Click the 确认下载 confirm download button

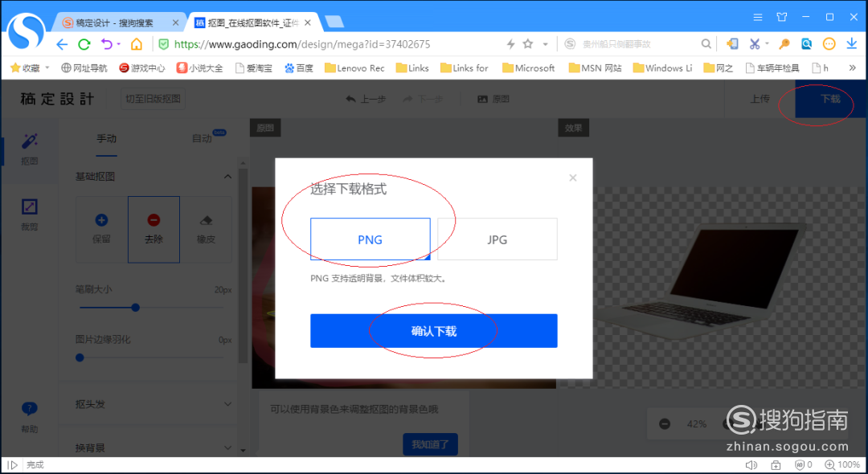(433, 331)
